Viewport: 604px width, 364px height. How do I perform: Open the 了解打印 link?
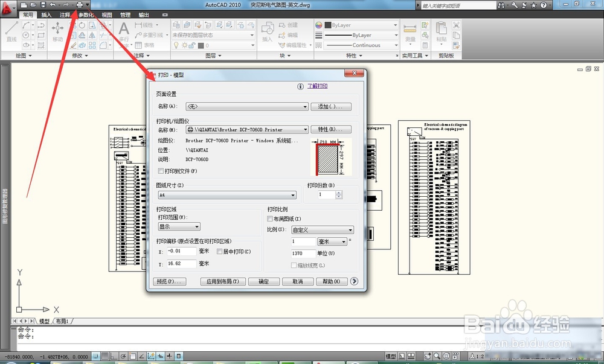pos(318,86)
